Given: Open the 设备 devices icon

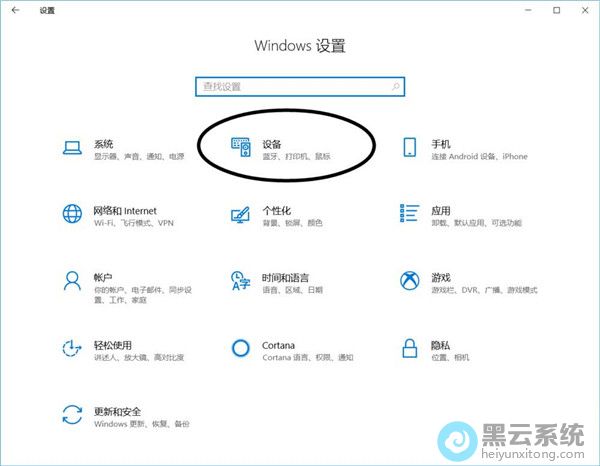Looking at the screenshot, I should [241, 148].
